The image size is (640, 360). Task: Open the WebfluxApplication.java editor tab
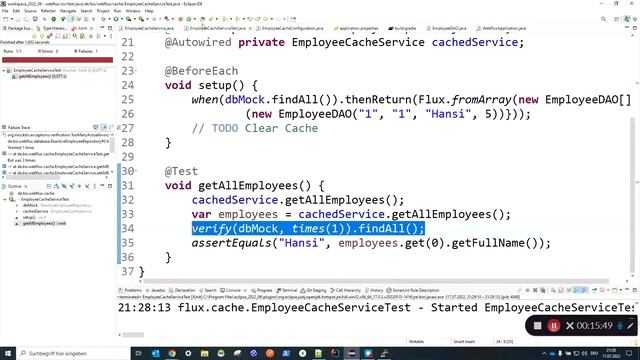click(501, 28)
